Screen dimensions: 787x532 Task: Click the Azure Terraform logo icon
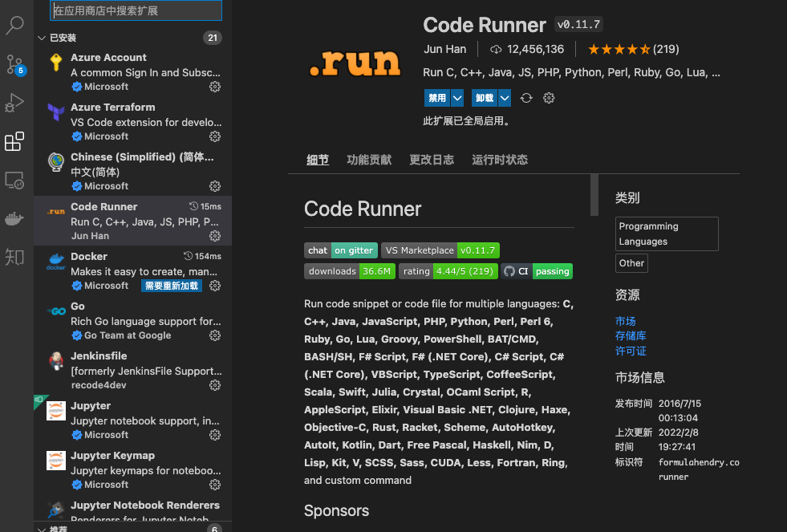click(x=56, y=112)
